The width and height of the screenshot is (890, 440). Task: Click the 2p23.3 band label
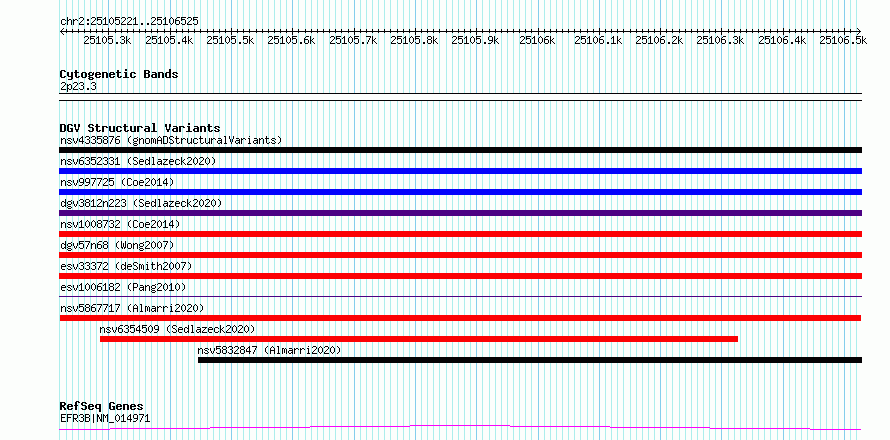78,85
